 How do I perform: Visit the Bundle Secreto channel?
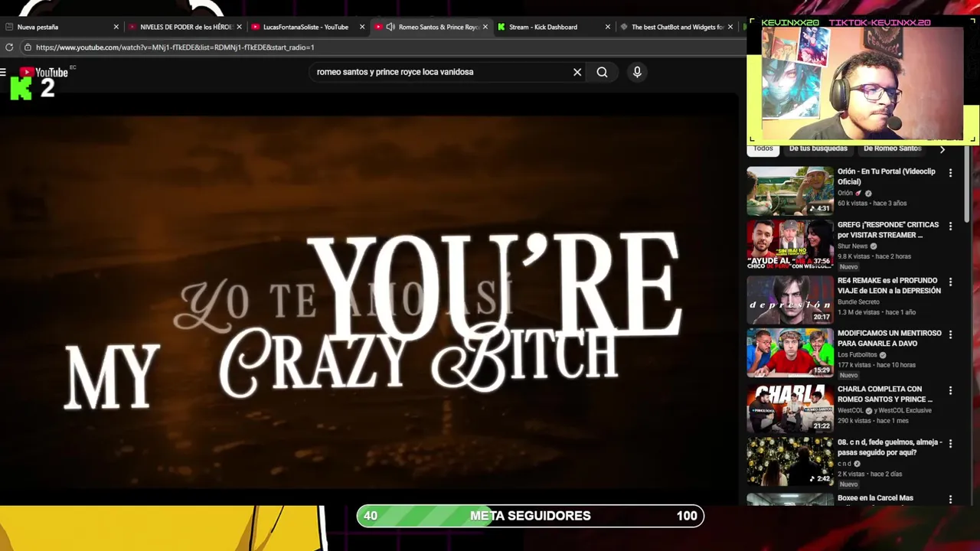pos(858,302)
